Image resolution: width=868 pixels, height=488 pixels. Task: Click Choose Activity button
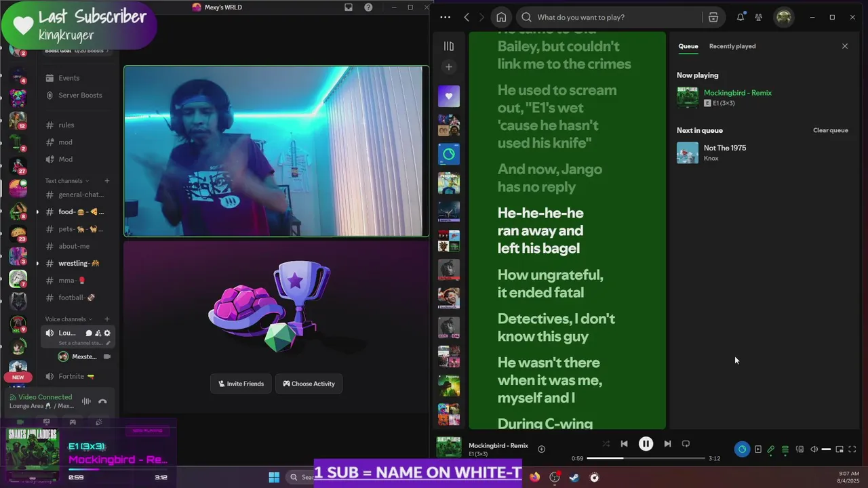tap(309, 384)
